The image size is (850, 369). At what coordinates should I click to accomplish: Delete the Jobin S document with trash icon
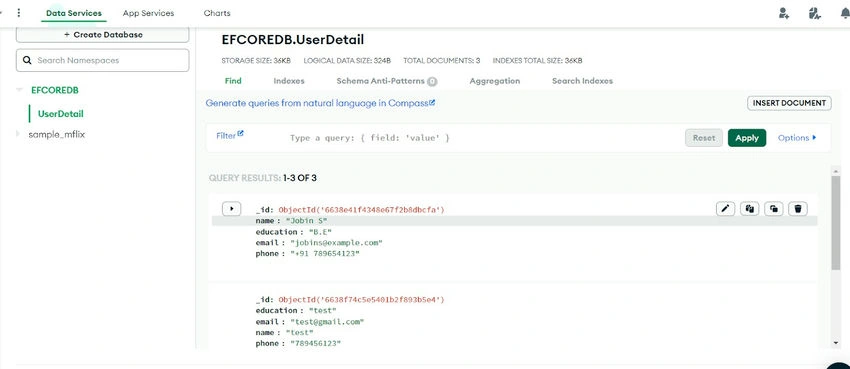[x=798, y=209]
